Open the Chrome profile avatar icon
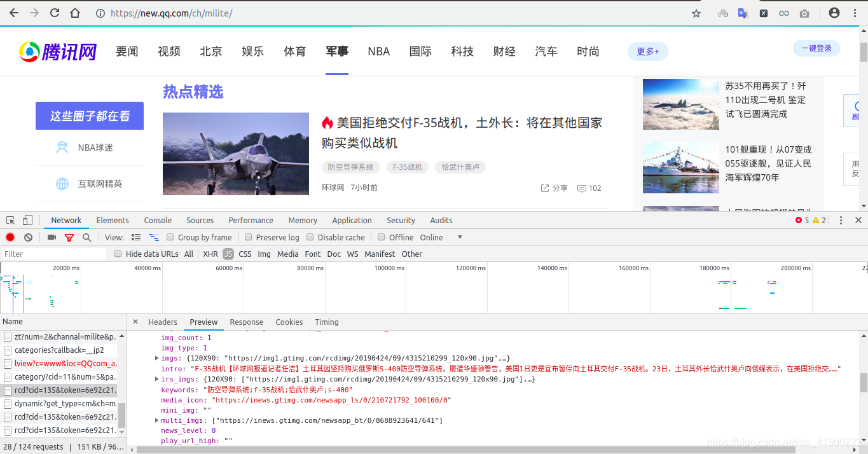Viewport: 868px width, 454px height. 834,13
